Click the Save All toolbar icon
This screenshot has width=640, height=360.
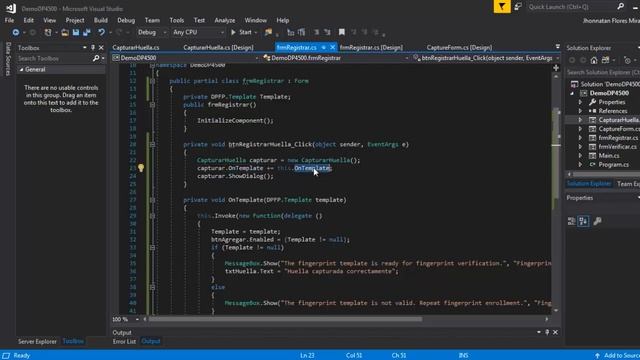click(x=87, y=32)
